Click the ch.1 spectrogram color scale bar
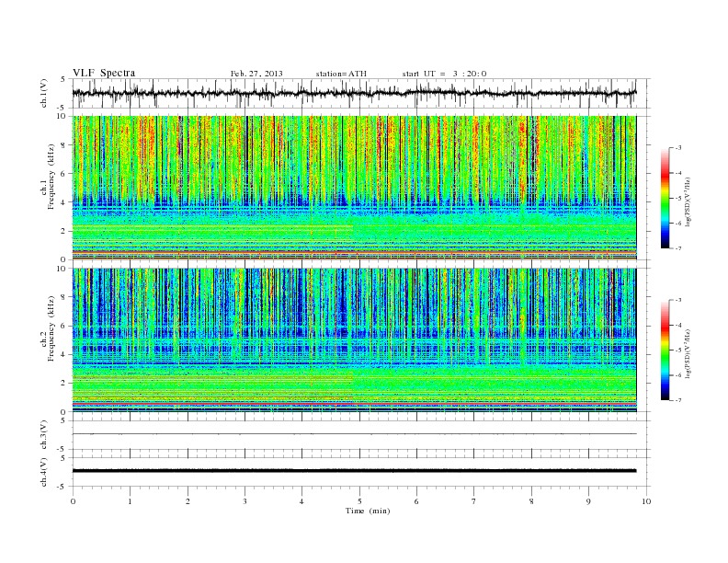 [x=665, y=198]
